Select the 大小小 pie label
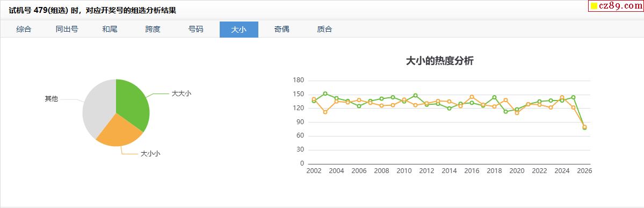Viewport: 644px width, 208px height. point(150,153)
